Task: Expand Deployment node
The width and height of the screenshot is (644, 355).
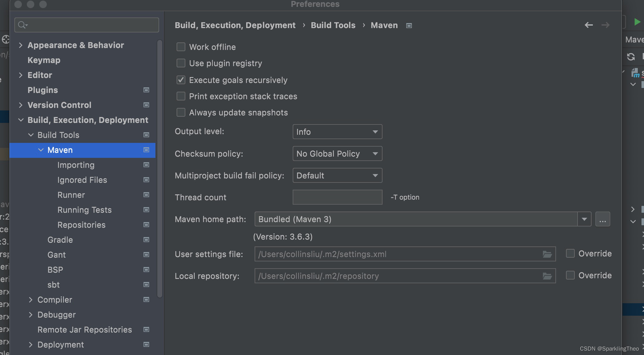Action: (31, 345)
